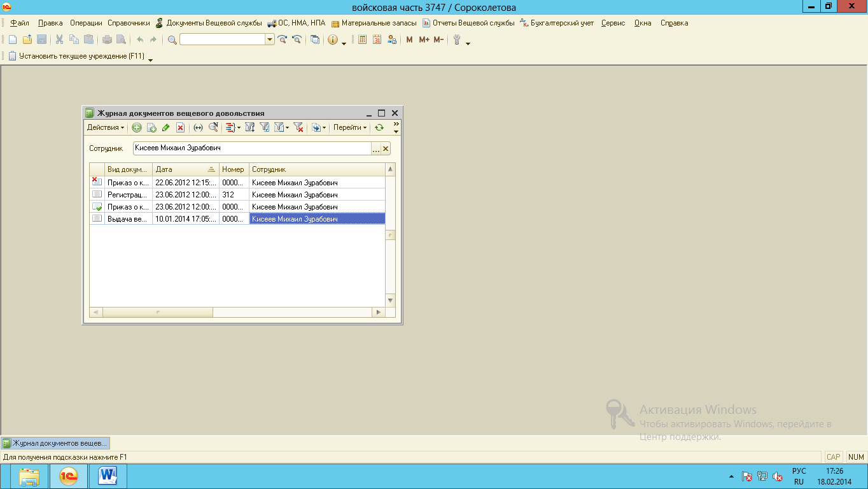Click the new document icon in main toolbar
868x489 pixels.
[x=12, y=39]
